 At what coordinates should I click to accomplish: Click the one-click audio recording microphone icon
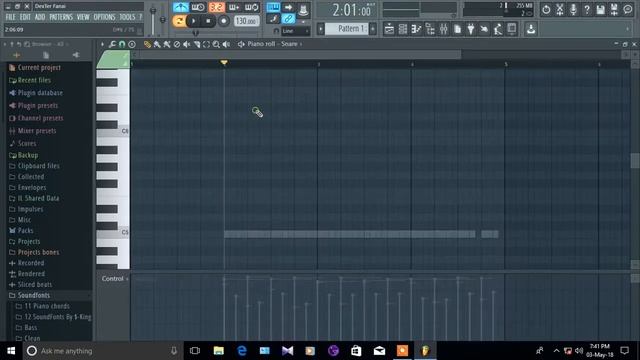pyautogui.click(x=573, y=9)
